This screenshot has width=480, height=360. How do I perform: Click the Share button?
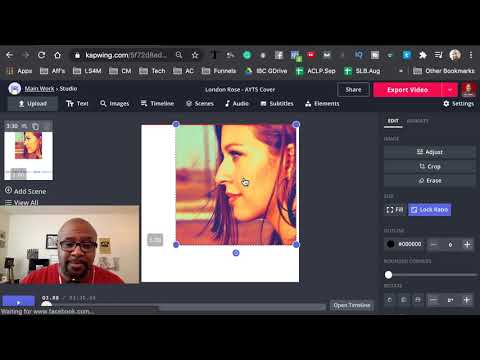(353, 90)
